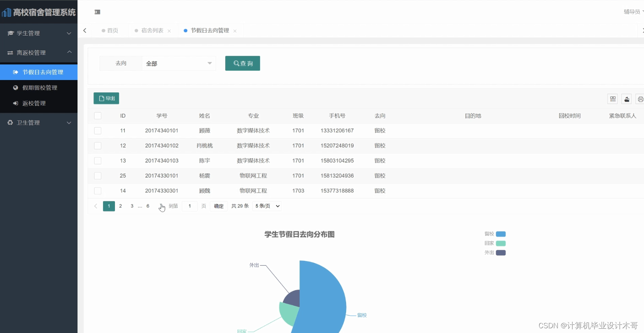This screenshot has height=333, width=644.
Task: Click the page number jump input
Action: (190, 206)
